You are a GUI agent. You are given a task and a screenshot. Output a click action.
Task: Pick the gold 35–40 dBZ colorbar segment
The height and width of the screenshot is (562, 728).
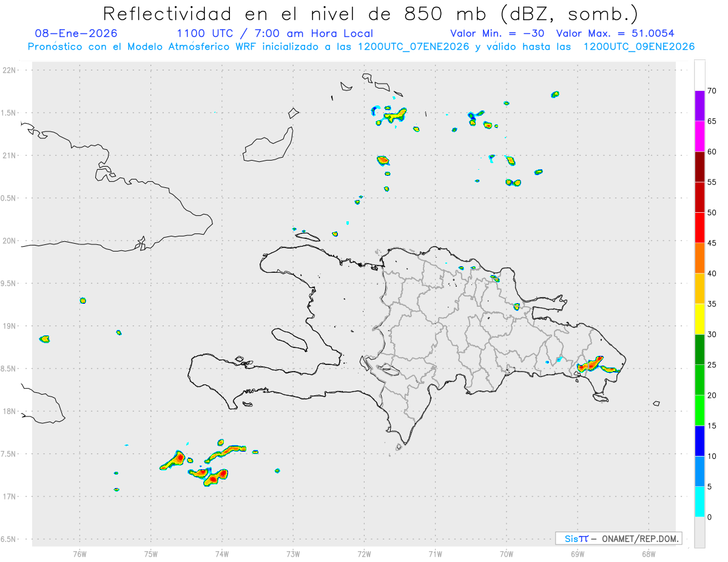click(699, 289)
